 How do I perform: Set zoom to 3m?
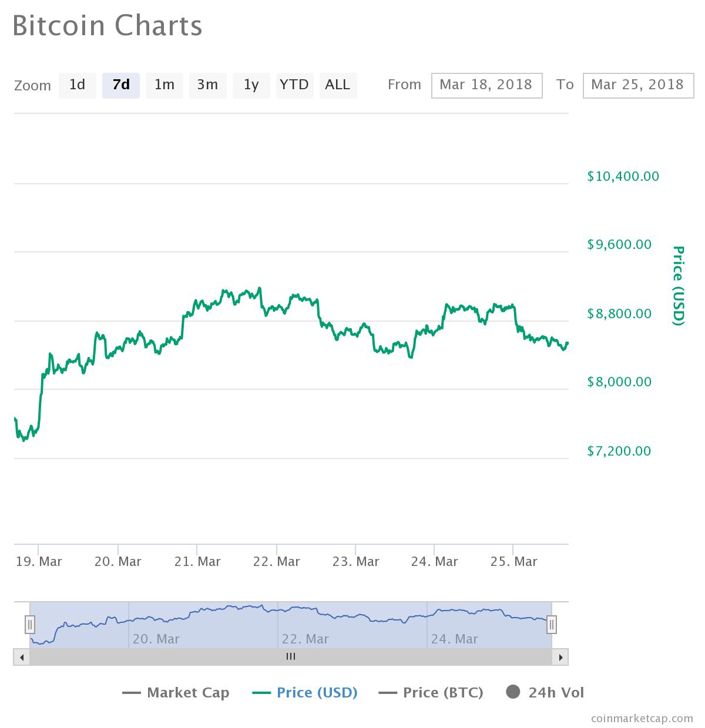coord(208,85)
